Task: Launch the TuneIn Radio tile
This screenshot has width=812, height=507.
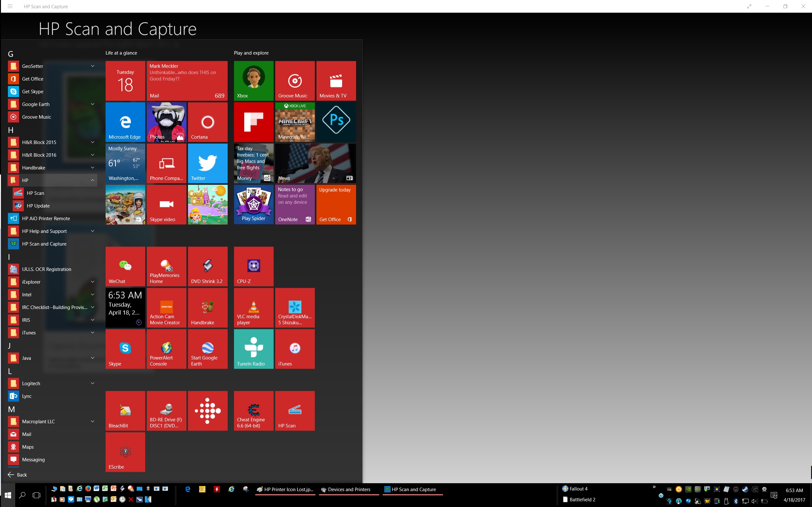Action: coord(253,349)
